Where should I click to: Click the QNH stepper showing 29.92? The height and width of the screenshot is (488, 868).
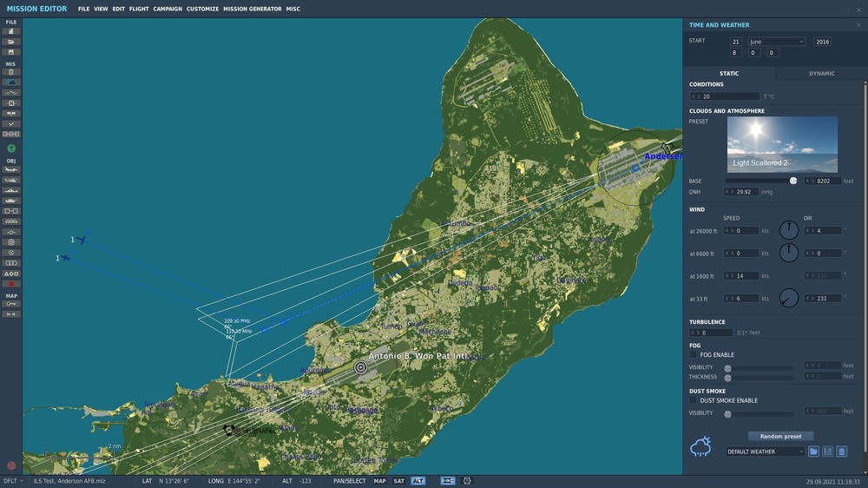[x=740, y=192]
